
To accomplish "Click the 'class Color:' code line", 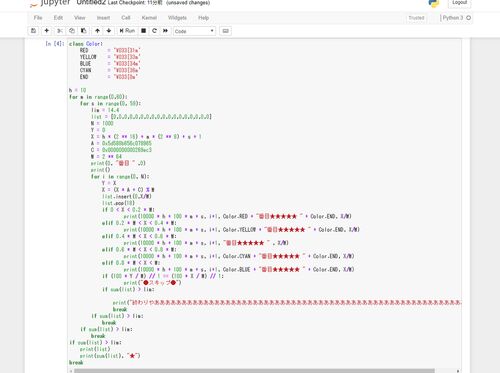I will (x=86, y=44).
